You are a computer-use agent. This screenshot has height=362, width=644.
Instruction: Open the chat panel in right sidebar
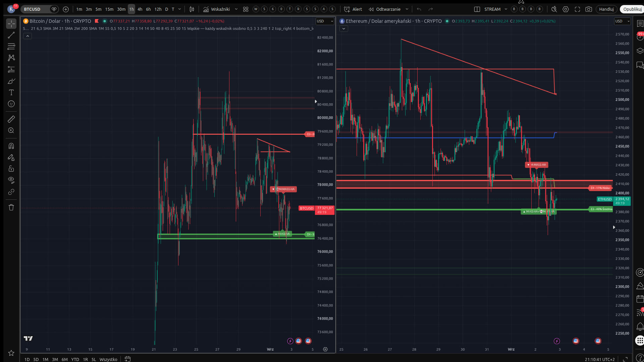point(640,65)
